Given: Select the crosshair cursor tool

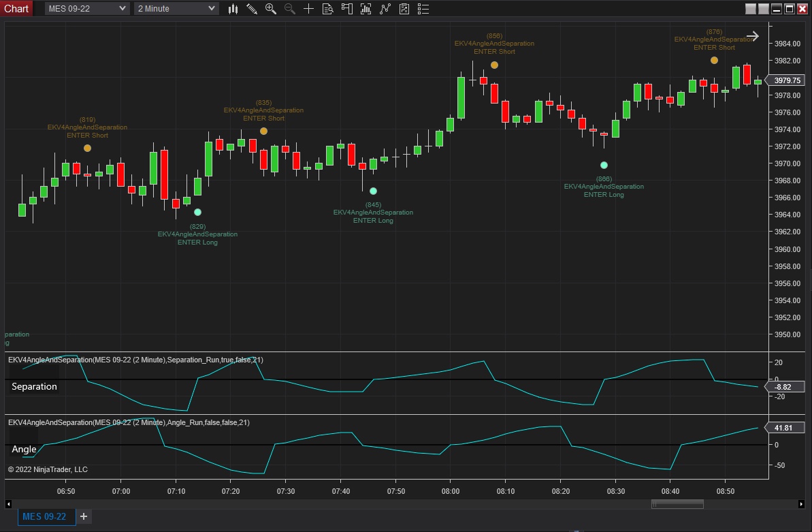Looking at the screenshot, I should [308, 9].
